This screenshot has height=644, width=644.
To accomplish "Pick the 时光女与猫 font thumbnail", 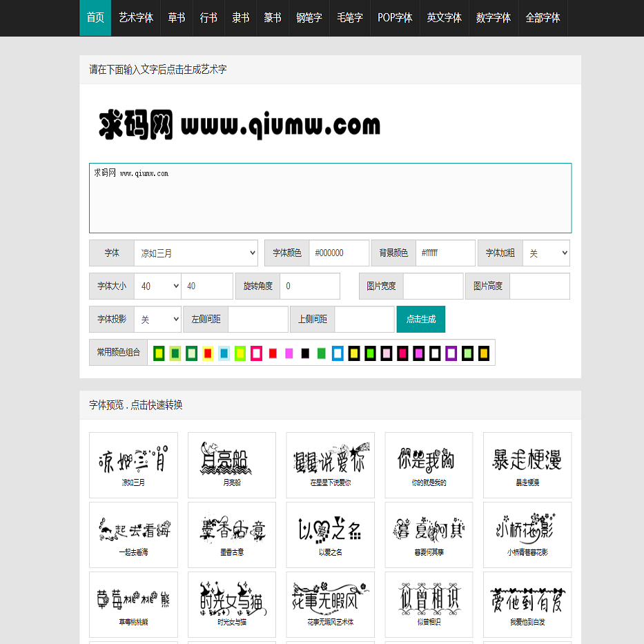I will 231,604.
